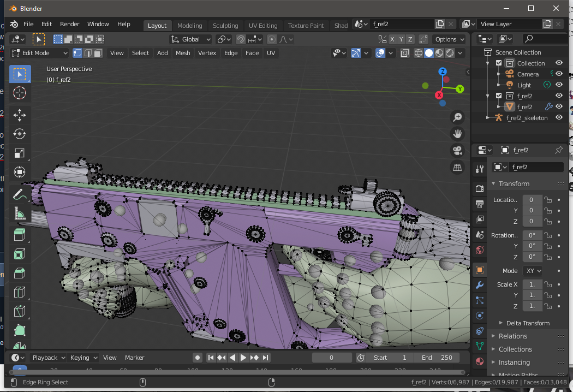
Task: Expand the Relations panel
Action: coord(512,336)
